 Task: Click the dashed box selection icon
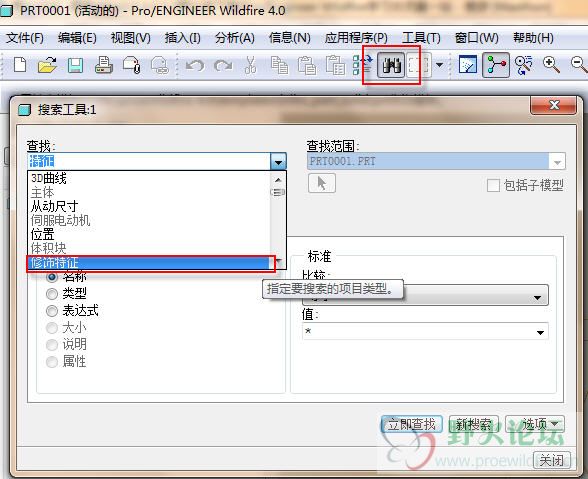tap(418, 65)
